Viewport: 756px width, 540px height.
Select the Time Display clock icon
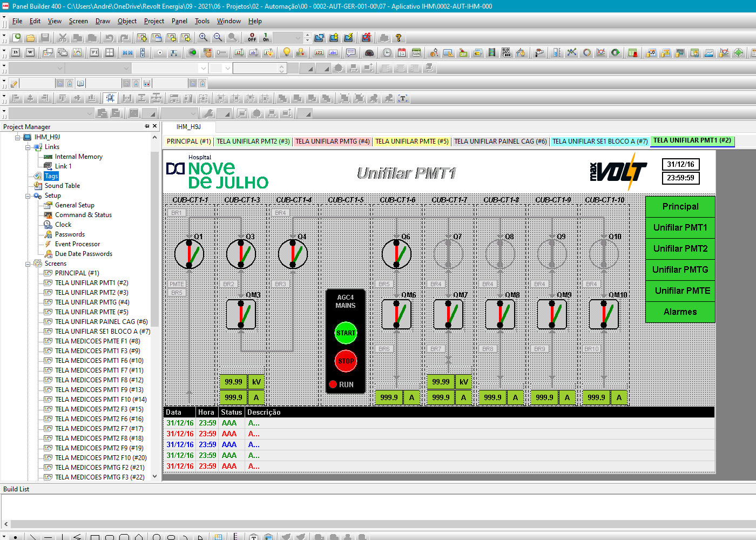[x=387, y=53]
